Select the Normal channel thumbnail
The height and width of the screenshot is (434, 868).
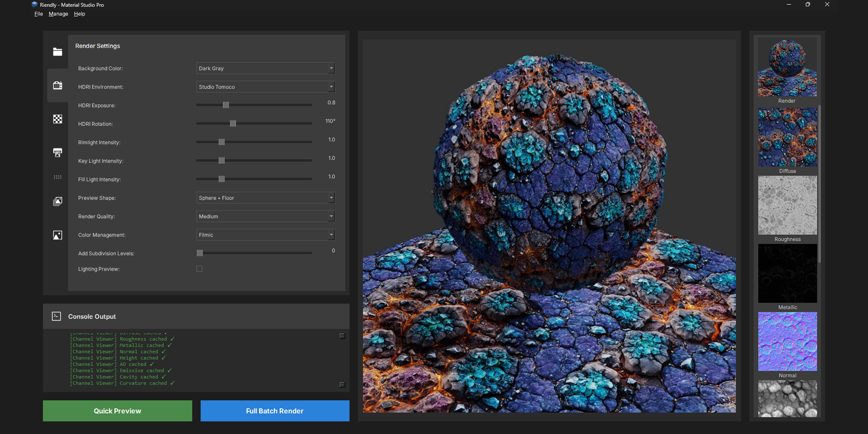(x=787, y=341)
